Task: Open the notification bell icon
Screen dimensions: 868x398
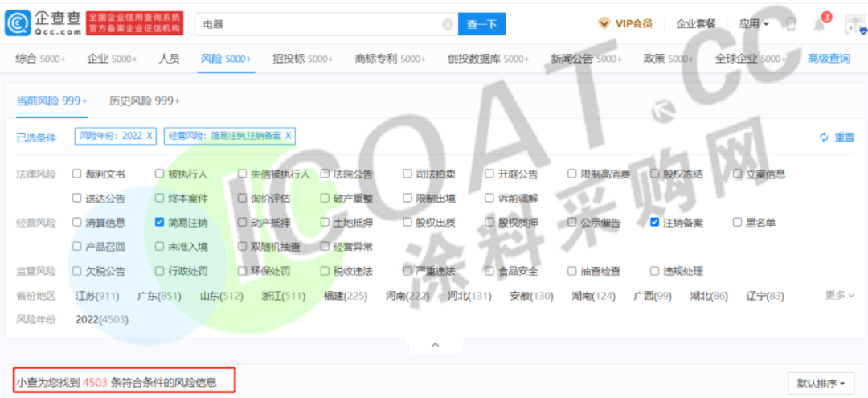Action: (819, 24)
